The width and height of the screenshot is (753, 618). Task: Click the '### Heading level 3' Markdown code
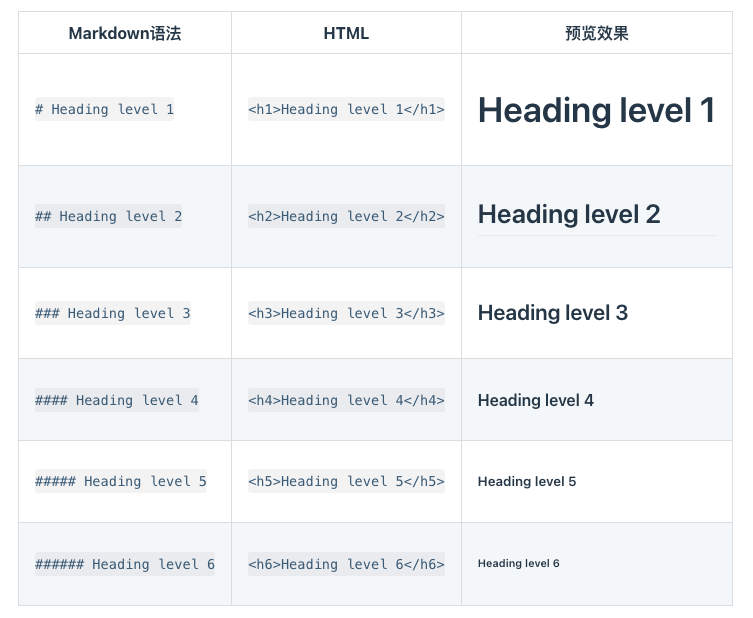(x=112, y=313)
